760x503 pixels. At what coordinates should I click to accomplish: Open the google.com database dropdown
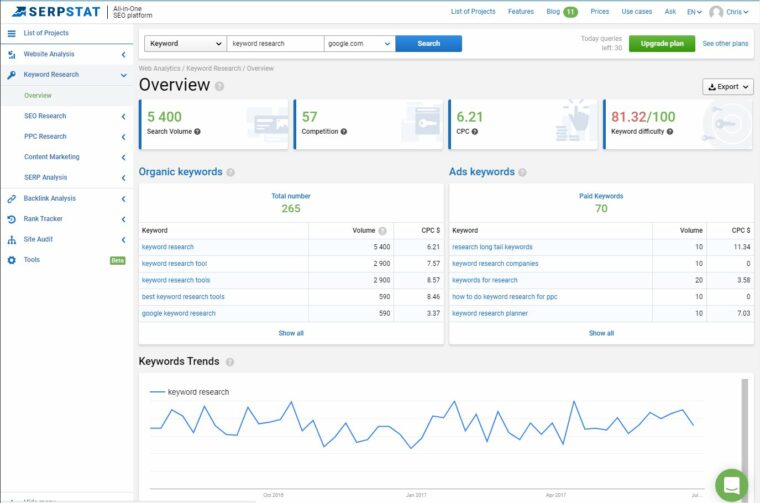[x=360, y=44]
